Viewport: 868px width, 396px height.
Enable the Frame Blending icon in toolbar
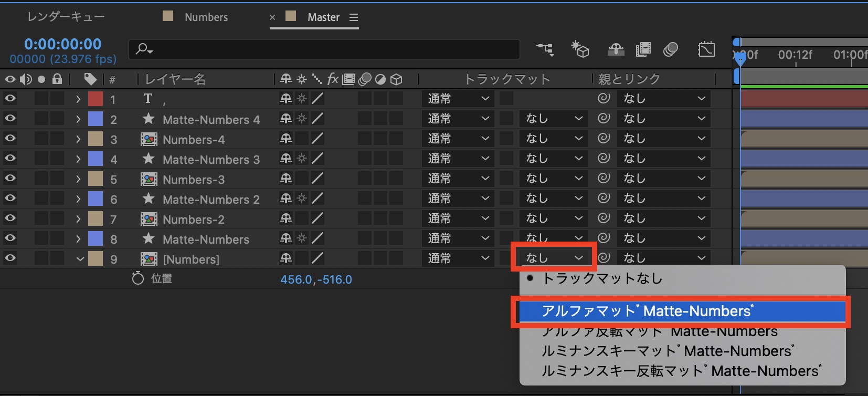coord(643,49)
